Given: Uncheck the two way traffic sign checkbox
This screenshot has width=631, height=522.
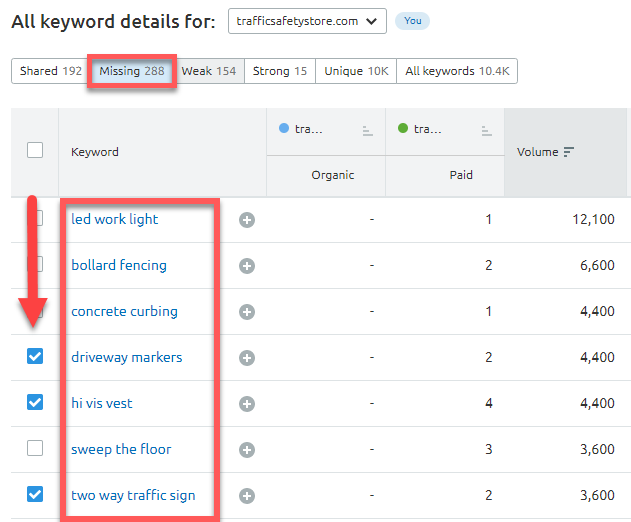Looking at the screenshot, I should 35,494.
